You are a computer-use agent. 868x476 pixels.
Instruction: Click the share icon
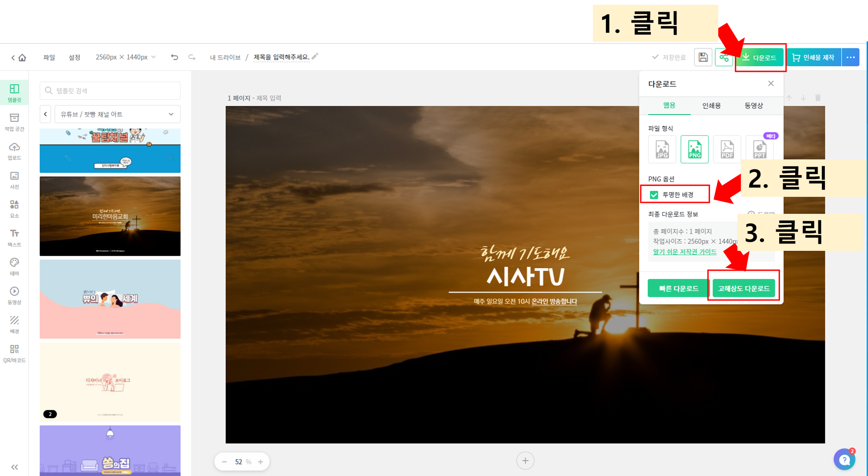click(x=724, y=57)
